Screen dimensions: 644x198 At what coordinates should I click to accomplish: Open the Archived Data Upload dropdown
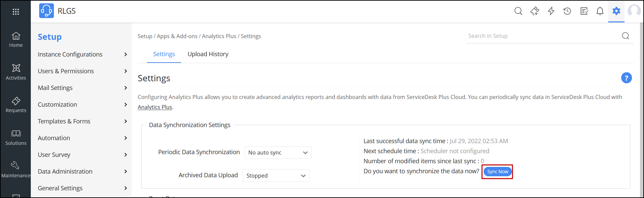tap(276, 176)
